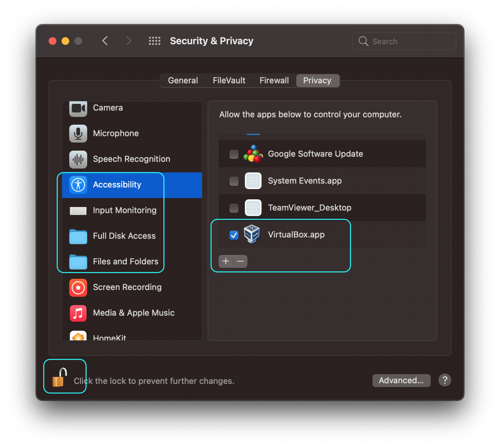500x448 pixels.
Task: Click the System Events.app icon
Action: [x=253, y=181]
